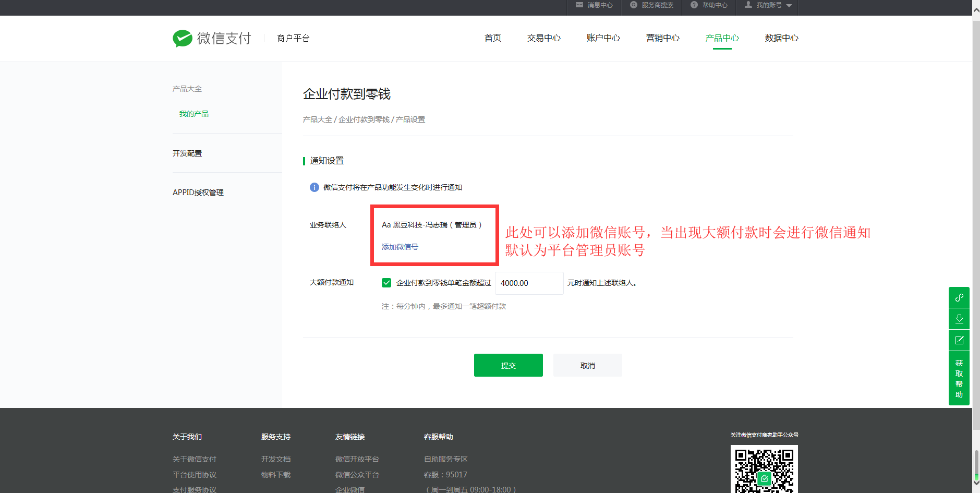Click the 商户平台 label beside logo
The image size is (980, 493).
tap(294, 38)
